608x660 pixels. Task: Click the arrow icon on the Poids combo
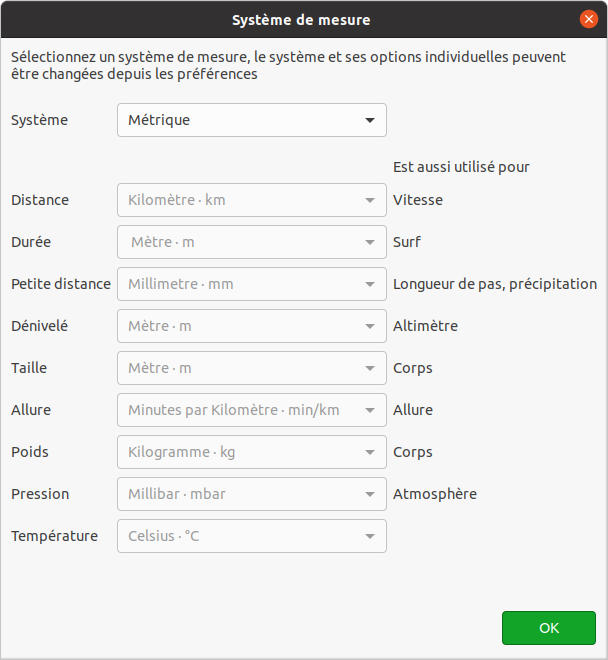click(x=370, y=452)
